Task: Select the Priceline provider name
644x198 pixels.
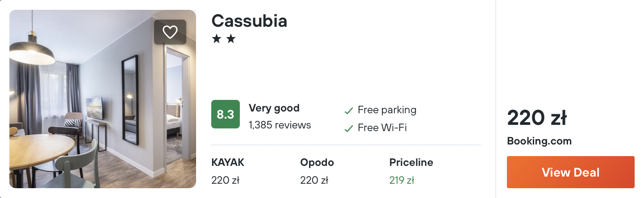Action: [411, 162]
